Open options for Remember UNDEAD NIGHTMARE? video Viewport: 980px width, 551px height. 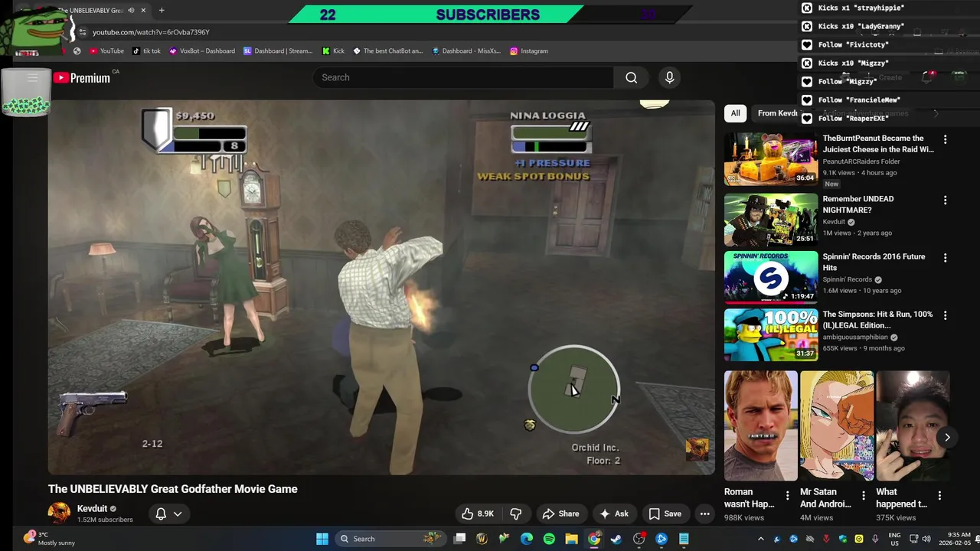point(945,201)
